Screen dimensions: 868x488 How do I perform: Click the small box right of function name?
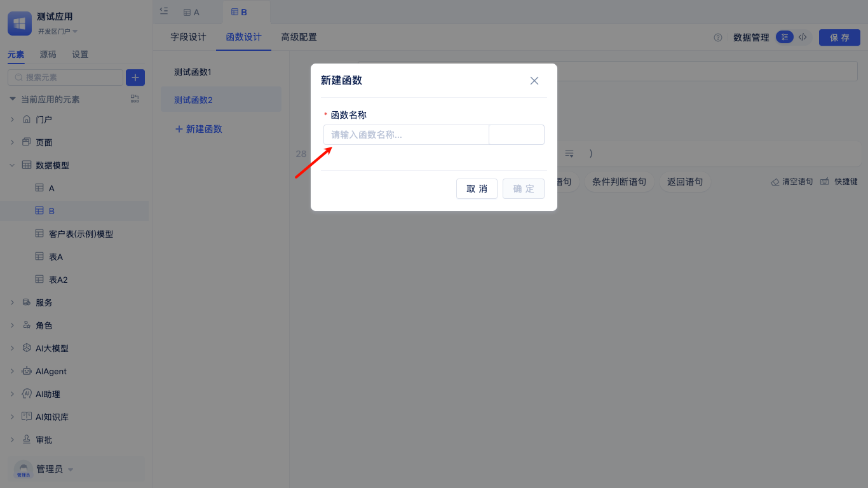(517, 135)
